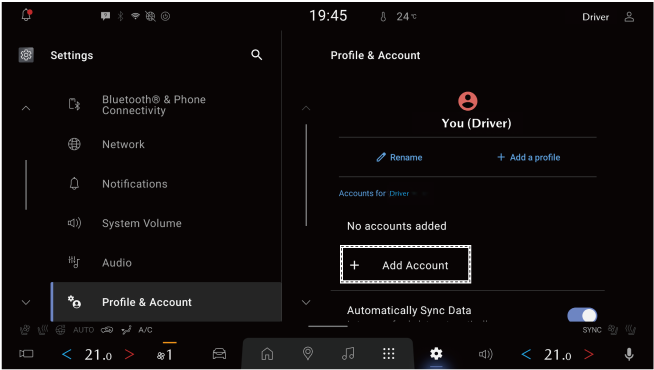Toggle right seat heating icon
Image resolution: width=654 pixels, height=370 pixels.
(x=630, y=330)
